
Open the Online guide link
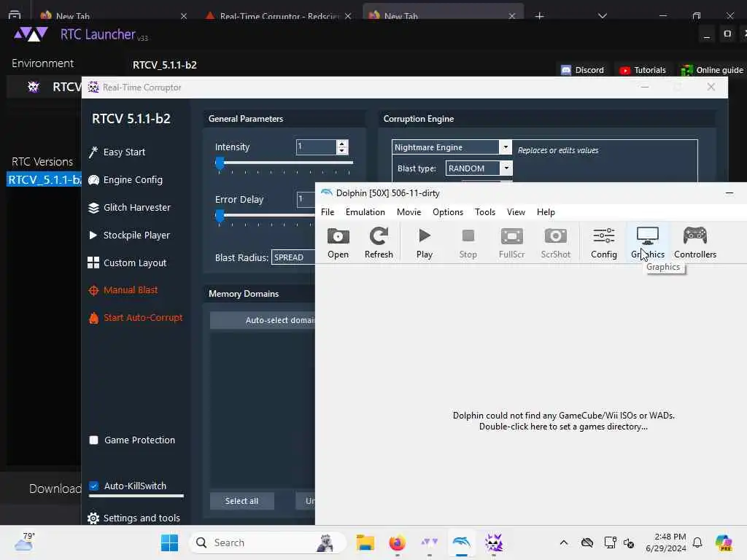(x=712, y=70)
